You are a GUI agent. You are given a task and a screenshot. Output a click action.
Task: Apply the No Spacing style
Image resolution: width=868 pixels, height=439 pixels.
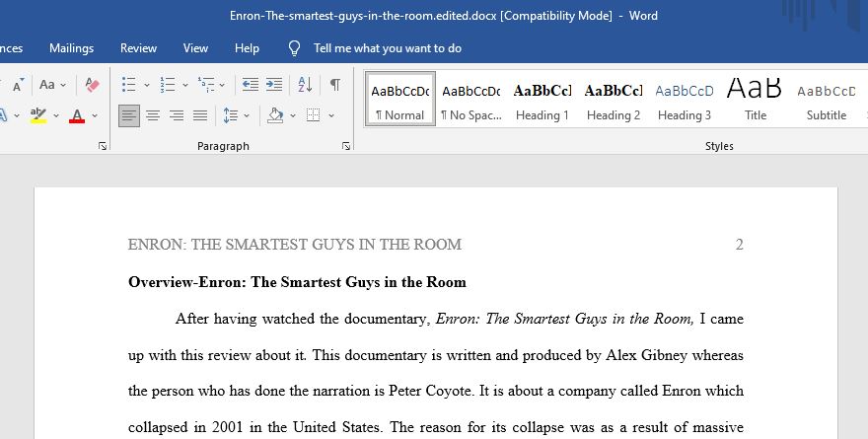[471, 99]
